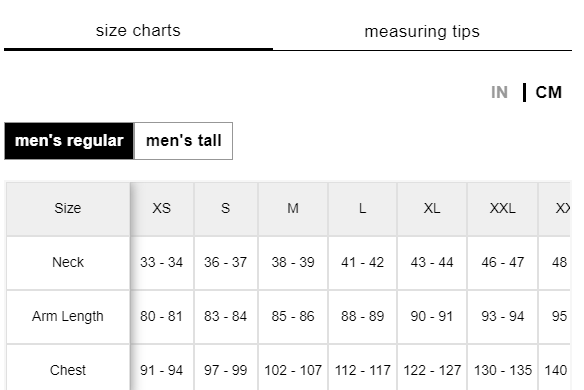Image resolution: width=584 pixels, height=390 pixels.
Task: Select men's regular size chart
Action: pyautogui.click(x=69, y=141)
